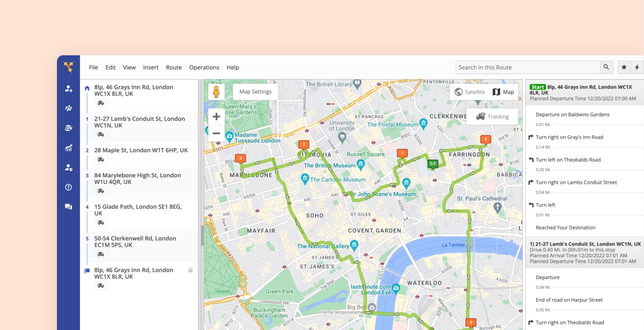Open the routes navigation sidebar icon
644x330 pixels.
pos(68,108)
